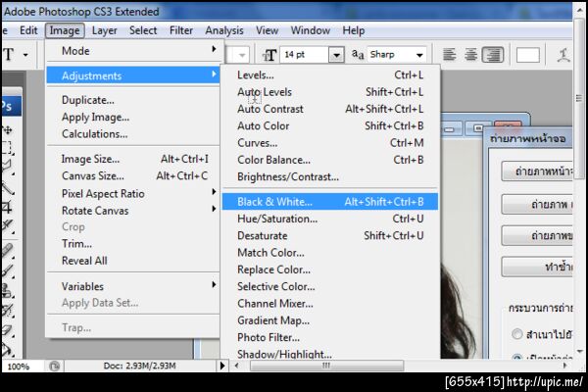
Task: Choose Calculations... menu item
Action: coord(132,134)
